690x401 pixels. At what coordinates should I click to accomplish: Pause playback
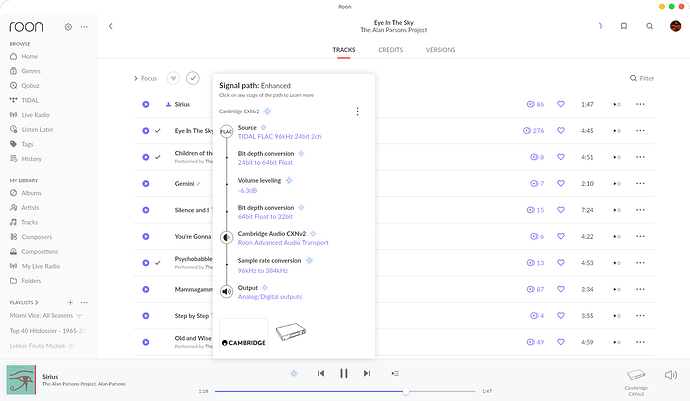[x=344, y=373]
